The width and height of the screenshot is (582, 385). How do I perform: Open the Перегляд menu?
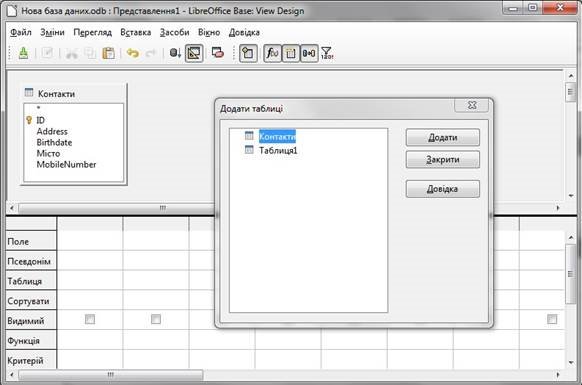92,32
